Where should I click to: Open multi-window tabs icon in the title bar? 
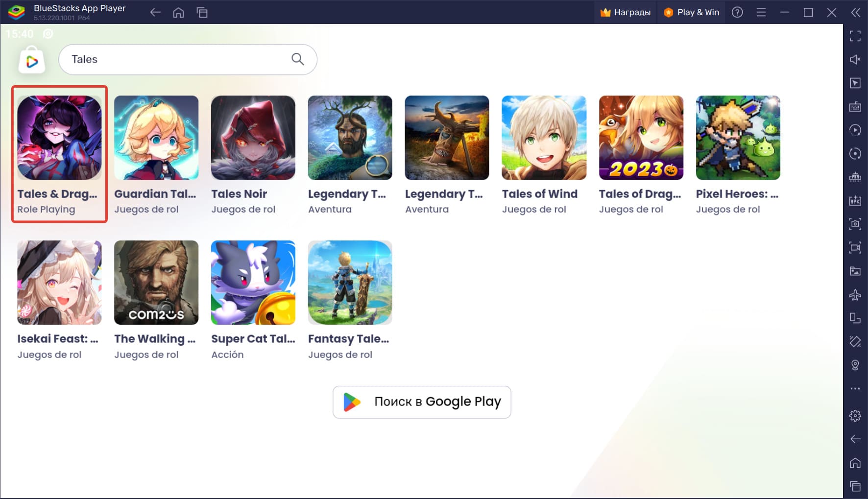[x=202, y=12]
